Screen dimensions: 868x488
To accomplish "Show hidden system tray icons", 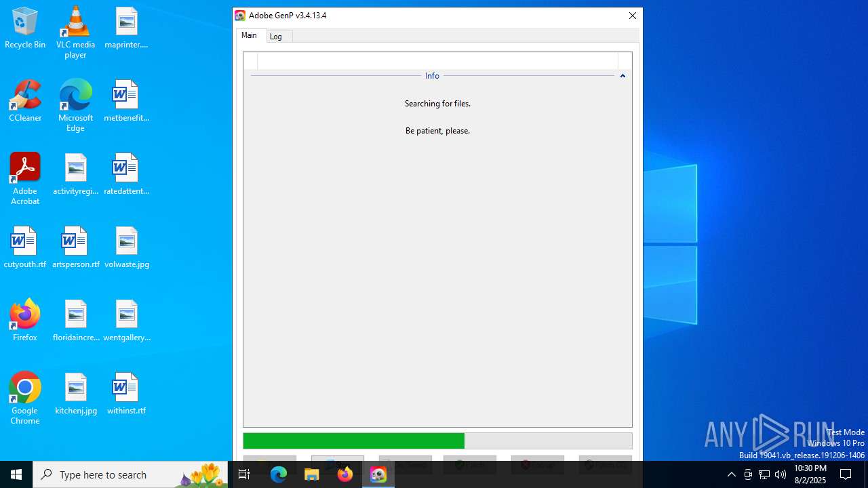I will [x=732, y=474].
